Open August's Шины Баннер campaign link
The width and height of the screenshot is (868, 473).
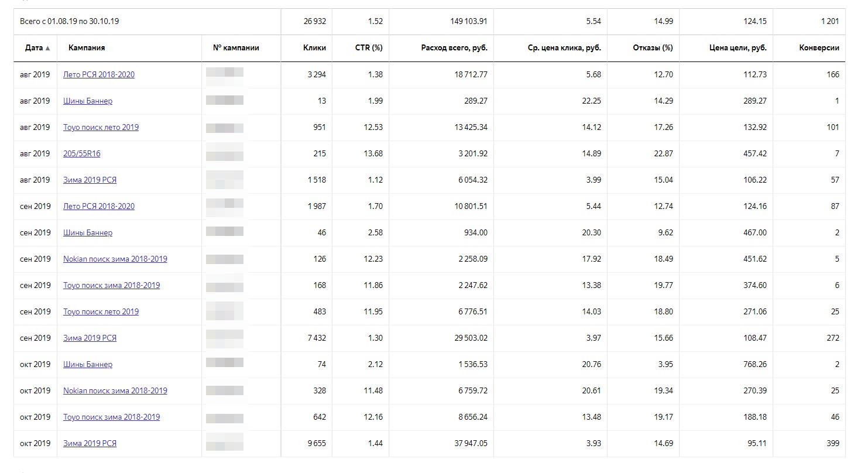click(88, 101)
